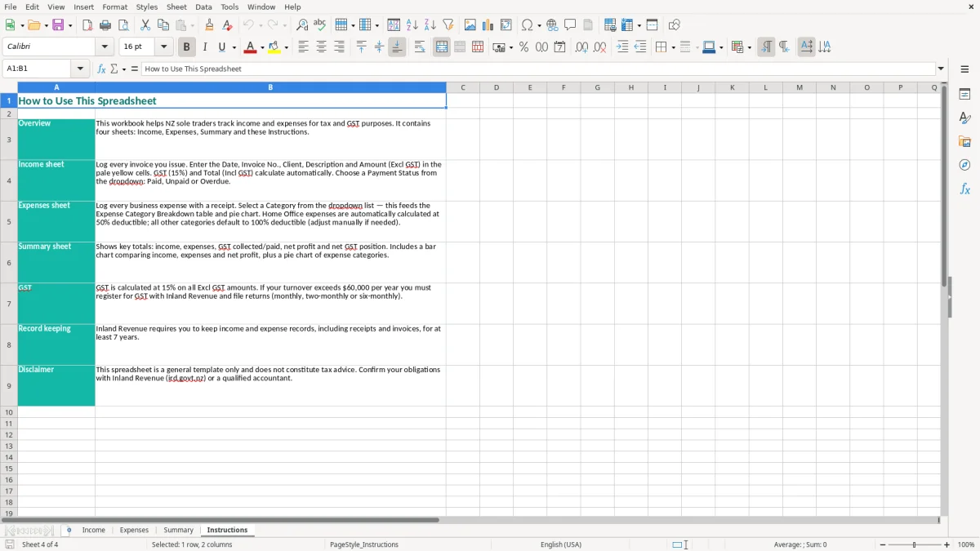Screen dimensions: 980x551
Task: Toggle Underline formatting
Action: point(221,47)
